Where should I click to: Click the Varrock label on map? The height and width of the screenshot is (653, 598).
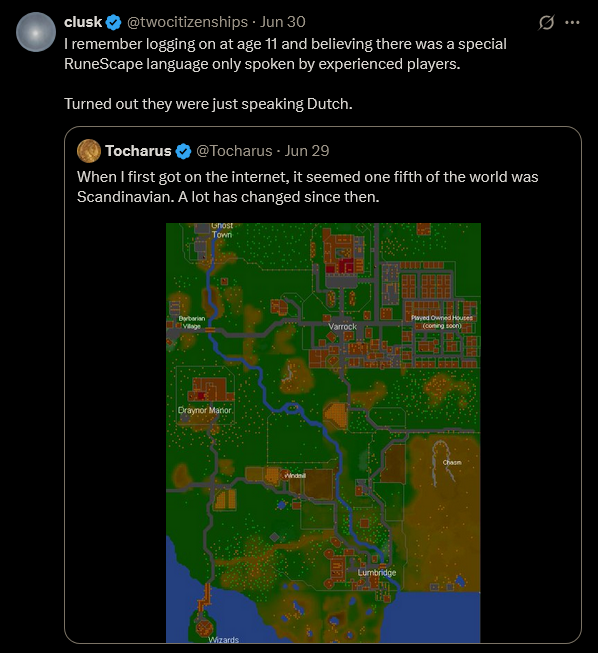click(342, 326)
